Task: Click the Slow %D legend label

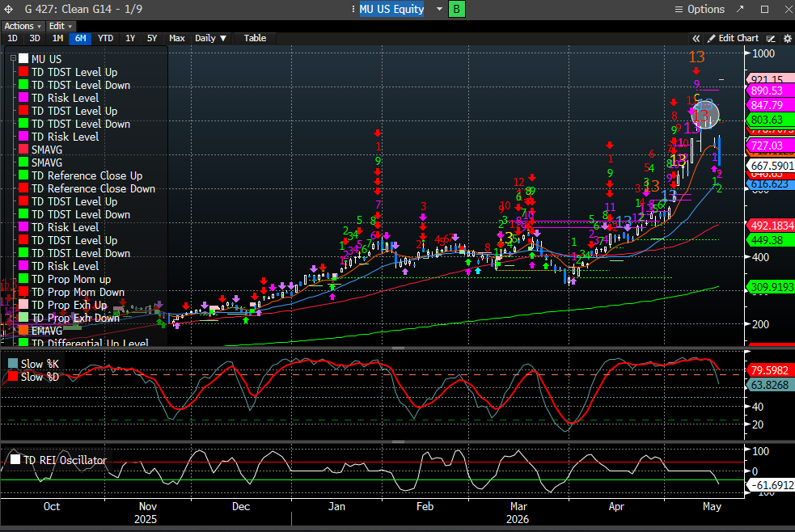Action: (40, 377)
